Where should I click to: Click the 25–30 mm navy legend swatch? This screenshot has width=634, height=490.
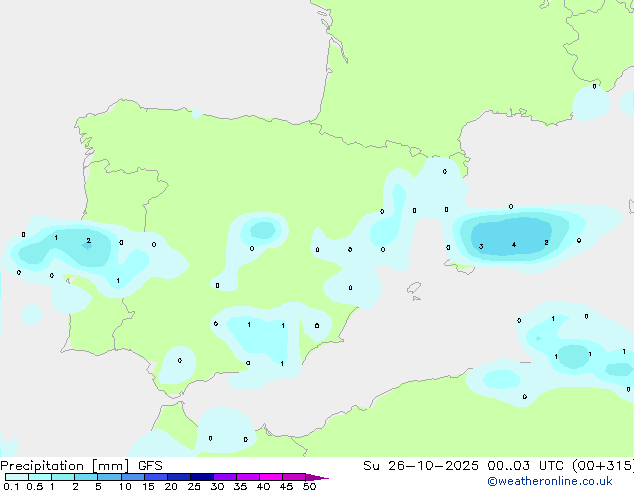202,477
